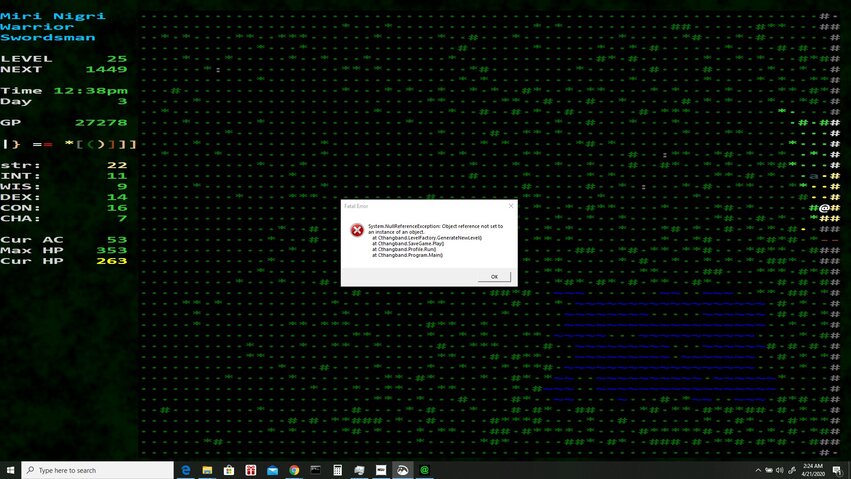
Task: Click OK in the Fatal Error dialog
Action: pos(494,277)
